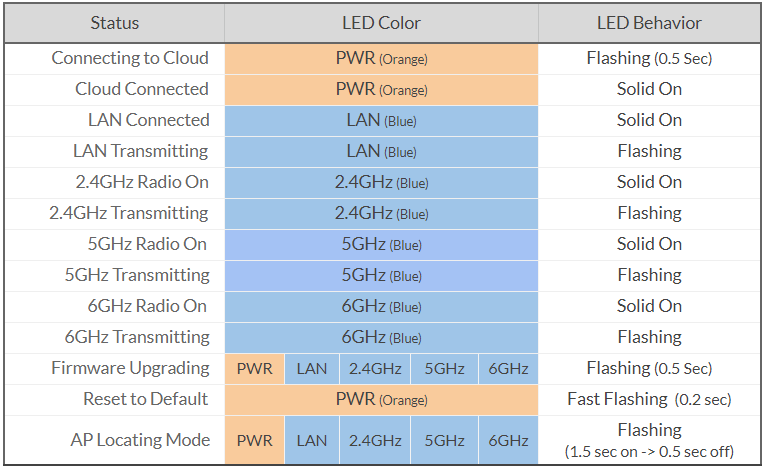Click orange PWR cell in Cloud Connected row

[381, 89]
